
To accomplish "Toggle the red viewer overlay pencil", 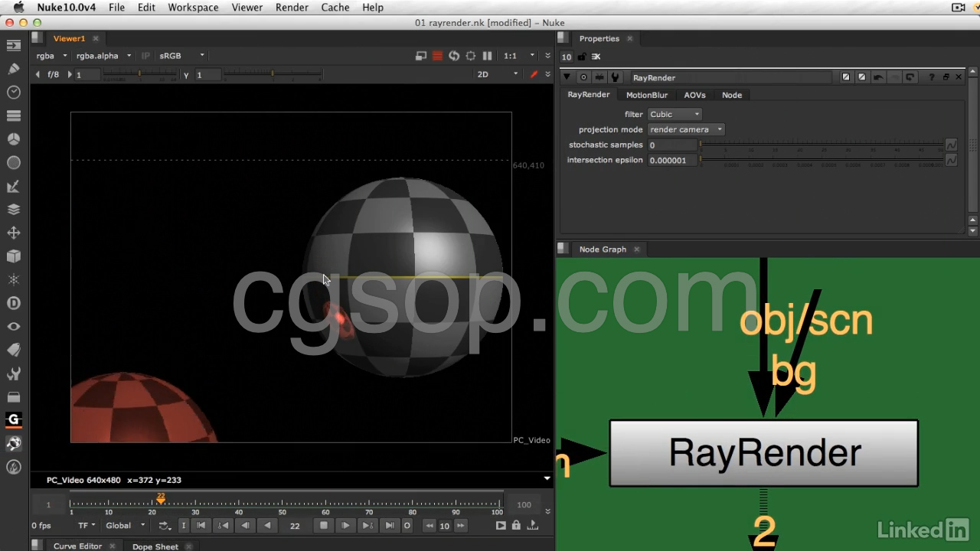I will (534, 74).
